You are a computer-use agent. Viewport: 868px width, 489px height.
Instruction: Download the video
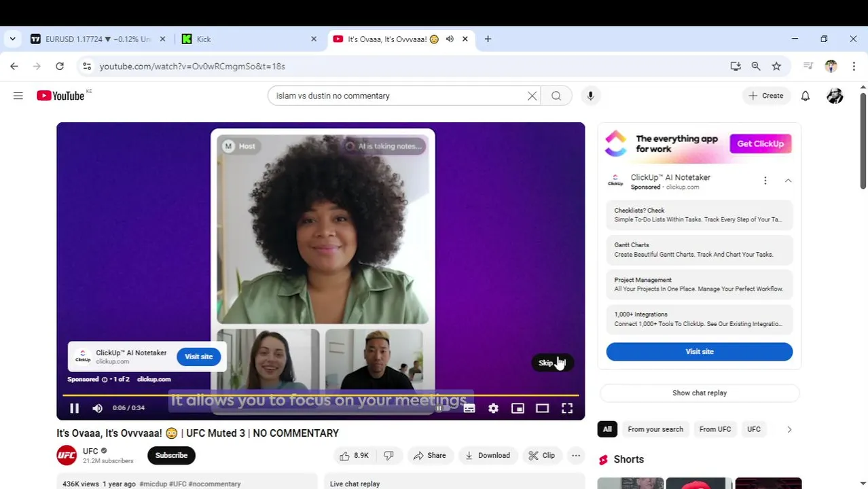pyautogui.click(x=487, y=456)
